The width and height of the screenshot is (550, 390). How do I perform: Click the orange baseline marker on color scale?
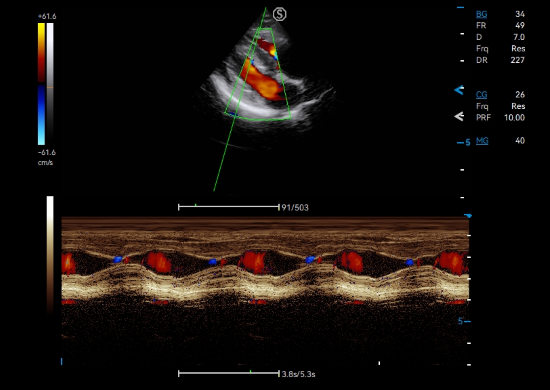click(x=50, y=87)
